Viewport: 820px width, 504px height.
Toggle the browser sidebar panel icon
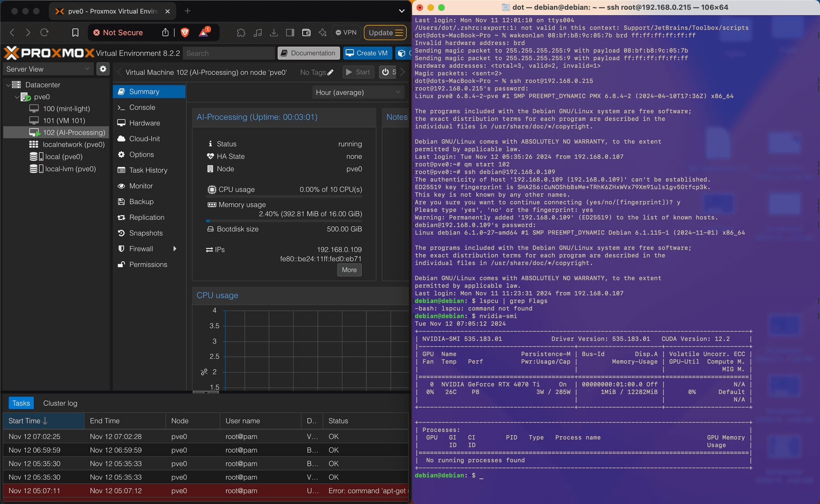[290, 32]
